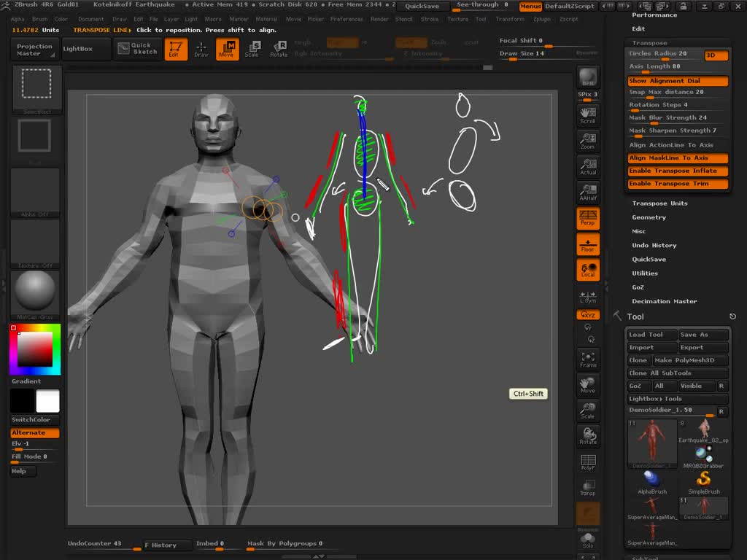The height and width of the screenshot is (560, 747).
Task: Click the BPR render icon
Action: click(588, 77)
